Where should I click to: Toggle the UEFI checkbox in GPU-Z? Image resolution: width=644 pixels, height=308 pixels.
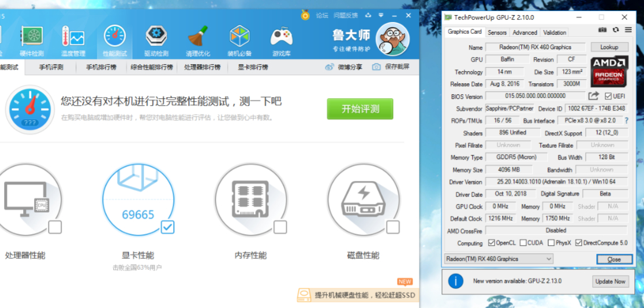[608, 97]
